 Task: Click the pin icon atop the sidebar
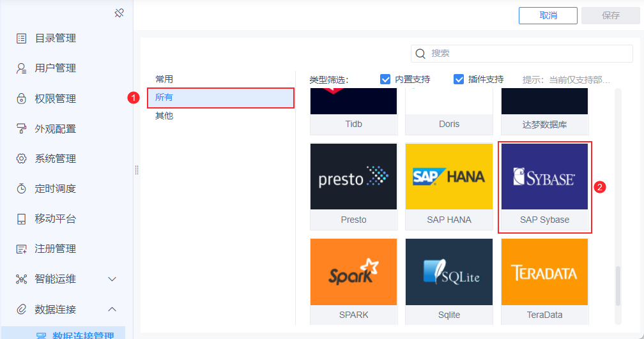(x=119, y=13)
